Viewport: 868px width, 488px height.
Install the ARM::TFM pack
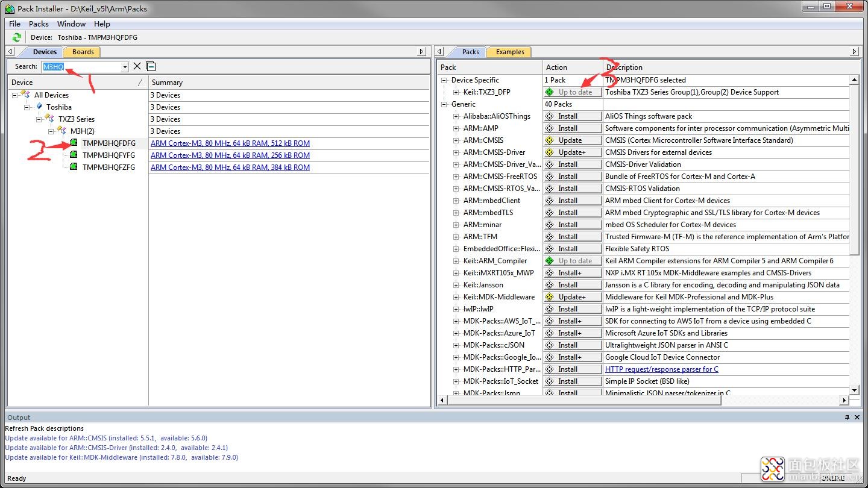pyautogui.click(x=573, y=237)
